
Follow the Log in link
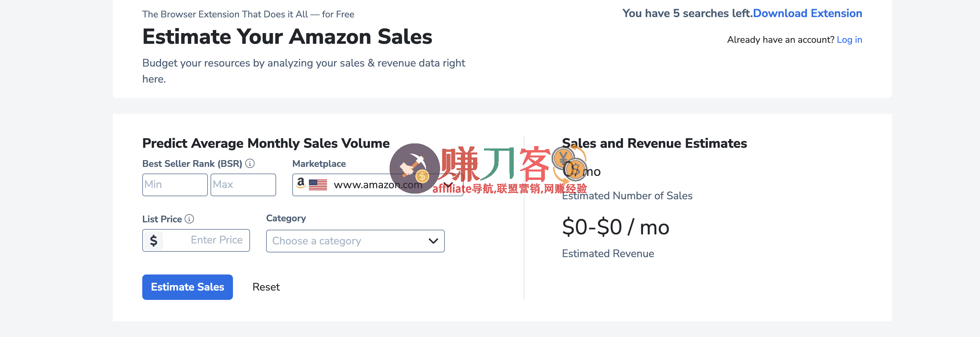click(x=849, y=40)
